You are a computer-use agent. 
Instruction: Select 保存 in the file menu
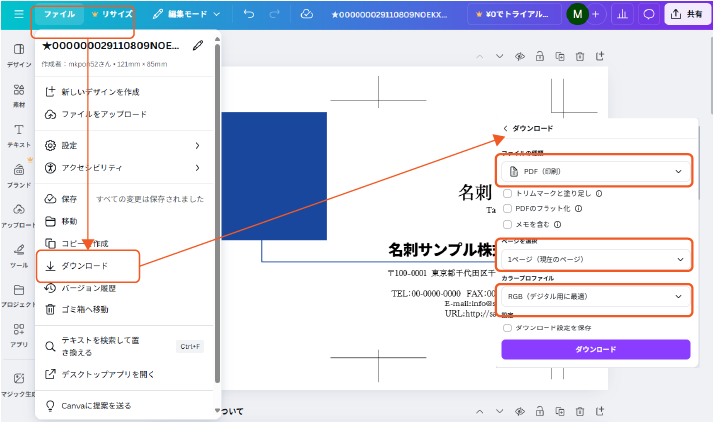pos(124,199)
